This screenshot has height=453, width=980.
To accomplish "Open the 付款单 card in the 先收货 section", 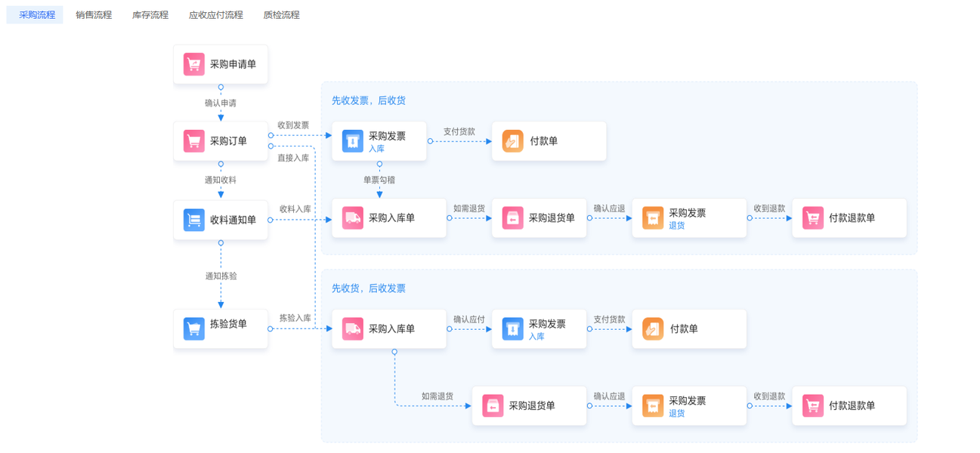I will [689, 329].
